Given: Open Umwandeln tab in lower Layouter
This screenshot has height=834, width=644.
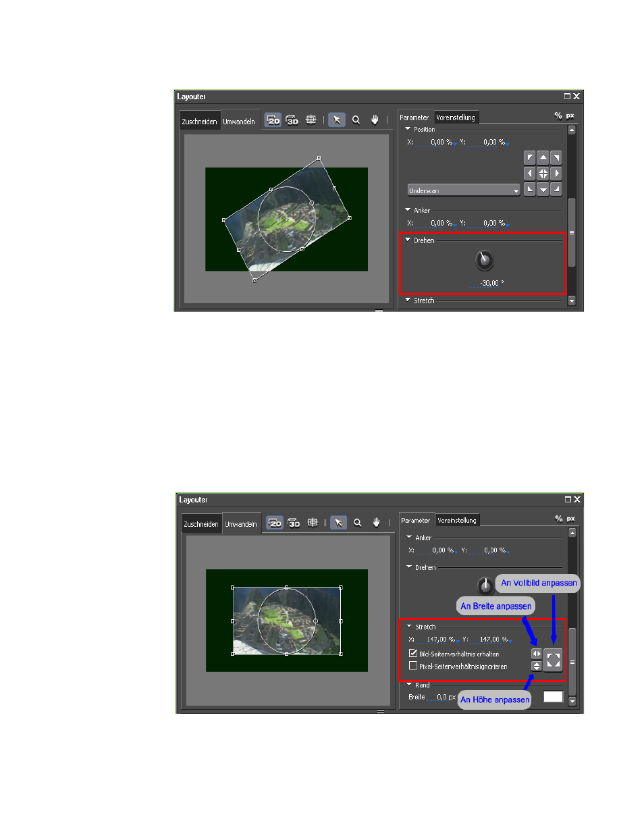Looking at the screenshot, I should (241, 524).
